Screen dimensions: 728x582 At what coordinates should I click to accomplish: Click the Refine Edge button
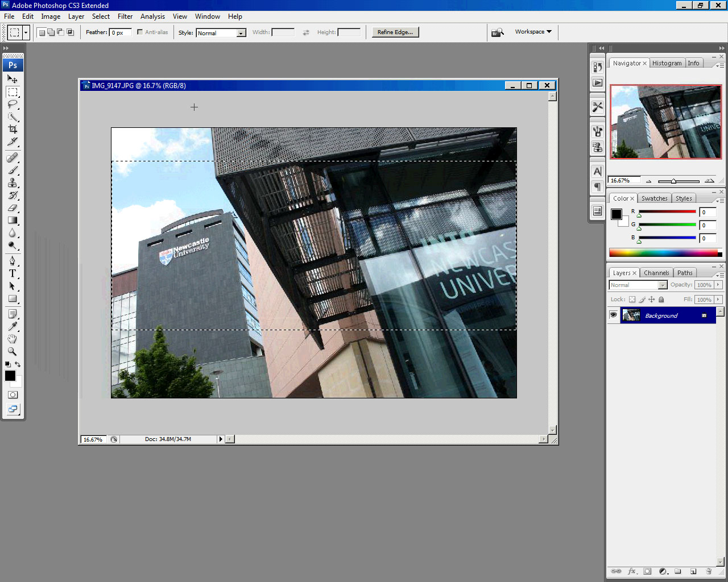[x=395, y=32]
